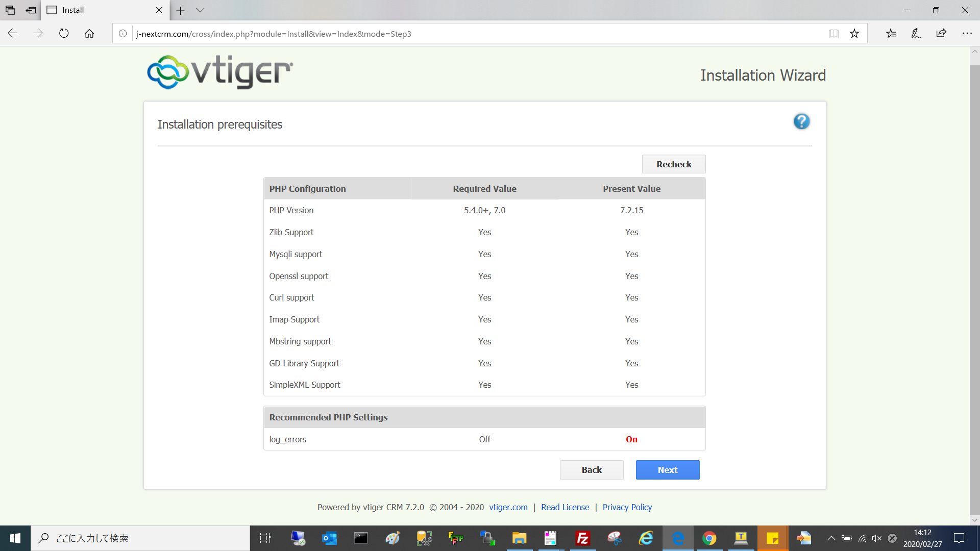View site information icon
Image resolution: width=980 pixels, height=551 pixels.
pyautogui.click(x=123, y=34)
